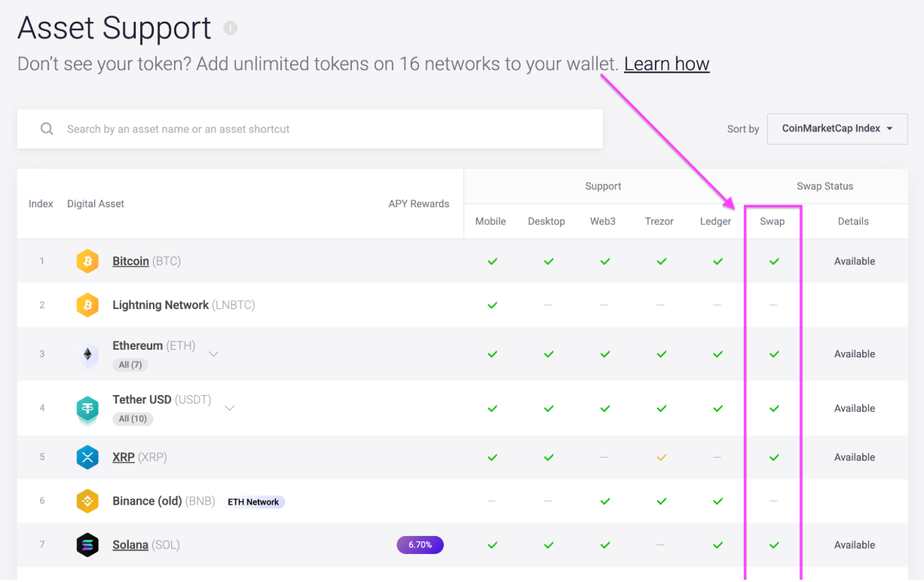Click the Sort by label

pos(743,130)
